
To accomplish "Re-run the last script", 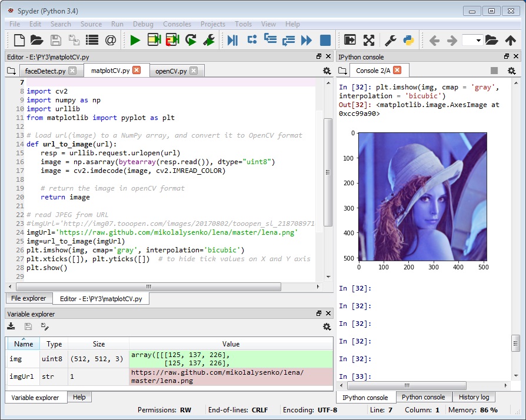I will pos(191,40).
